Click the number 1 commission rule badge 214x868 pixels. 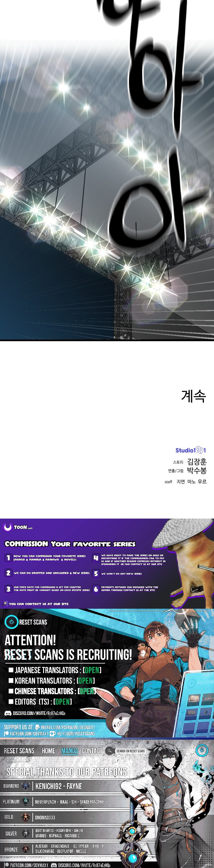coord(8,558)
